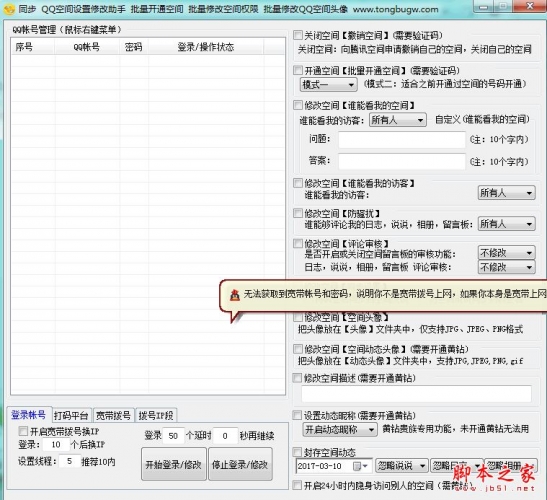Screen dimensions: 547x500
Task: Click the 设置线程 5 field
Action: tap(69, 461)
